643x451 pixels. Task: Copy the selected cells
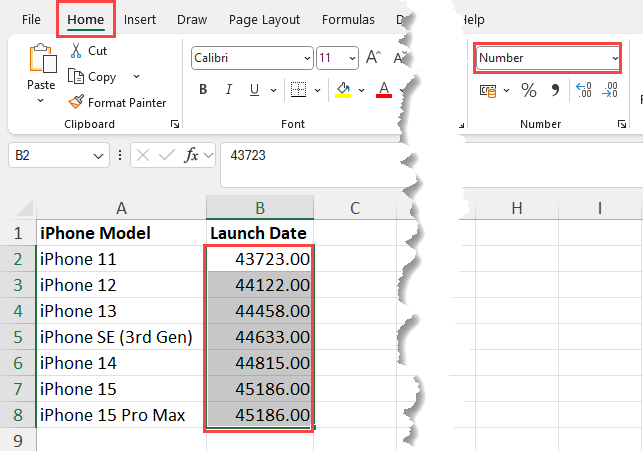[x=92, y=77]
